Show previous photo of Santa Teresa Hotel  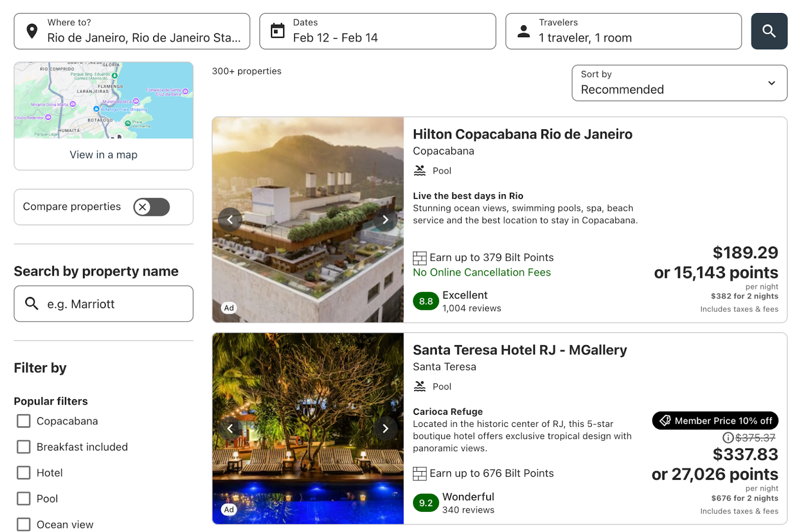(x=230, y=428)
